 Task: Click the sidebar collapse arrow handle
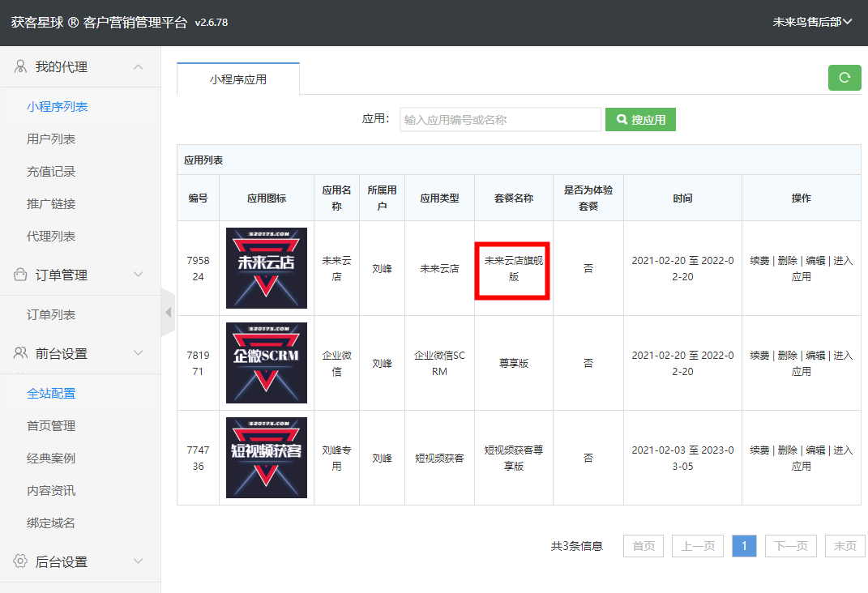tap(168, 312)
